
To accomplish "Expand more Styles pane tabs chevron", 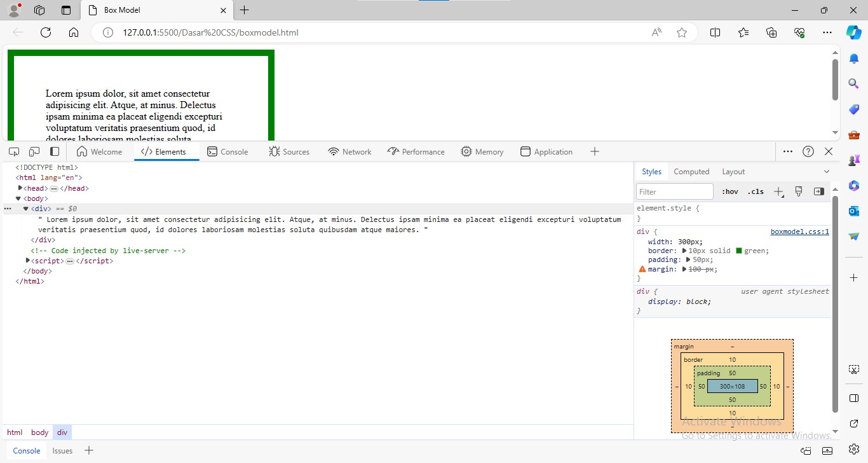I will [x=827, y=172].
